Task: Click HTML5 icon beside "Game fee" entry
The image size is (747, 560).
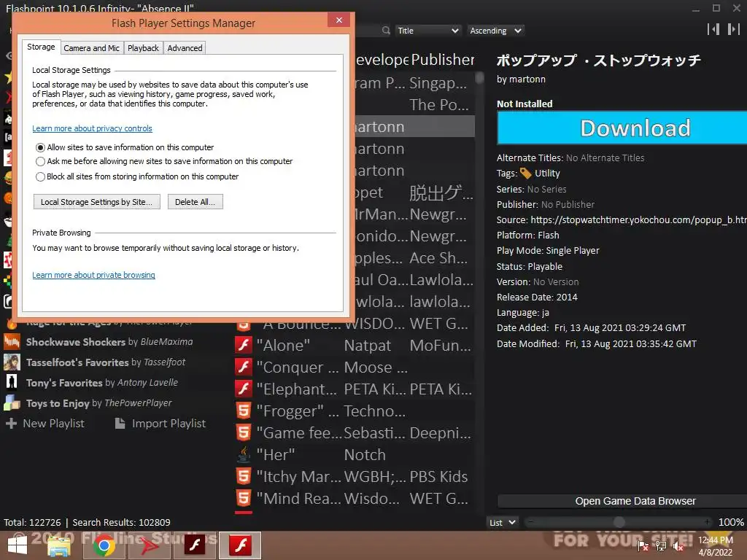Action: (x=244, y=432)
